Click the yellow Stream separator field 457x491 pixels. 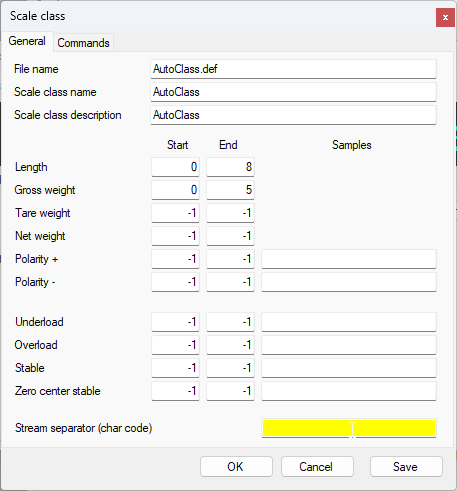coord(349,428)
